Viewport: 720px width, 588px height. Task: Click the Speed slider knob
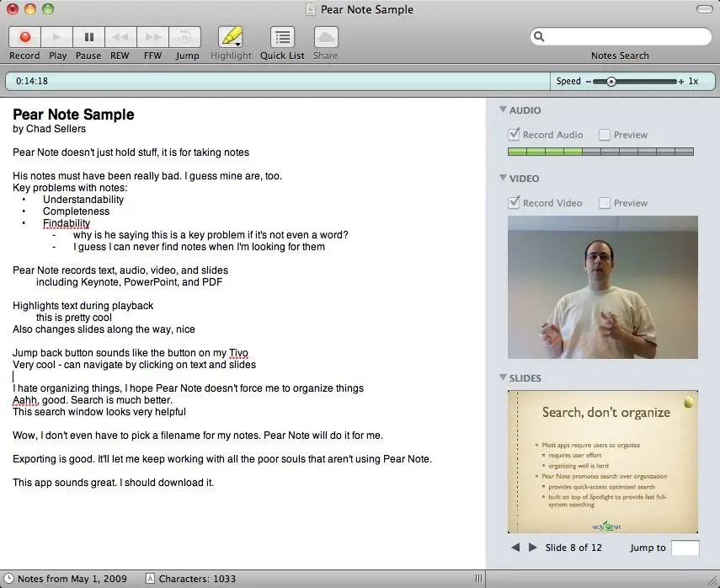[x=611, y=82]
